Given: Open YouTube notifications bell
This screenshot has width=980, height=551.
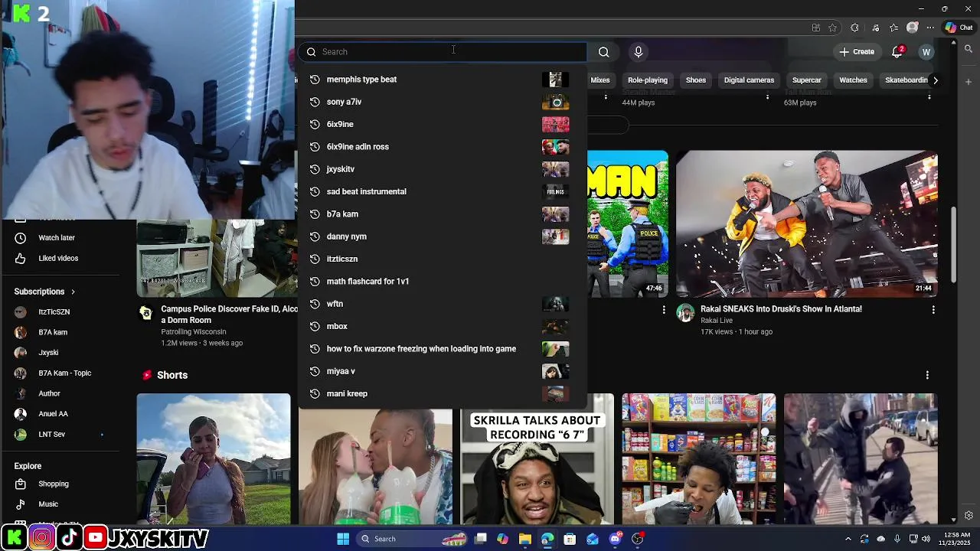Looking at the screenshot, I should (897, 52).
